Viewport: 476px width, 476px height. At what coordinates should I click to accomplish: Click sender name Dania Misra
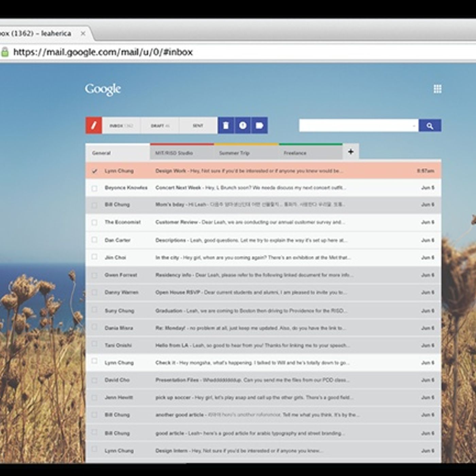click(x=119, y=328)
